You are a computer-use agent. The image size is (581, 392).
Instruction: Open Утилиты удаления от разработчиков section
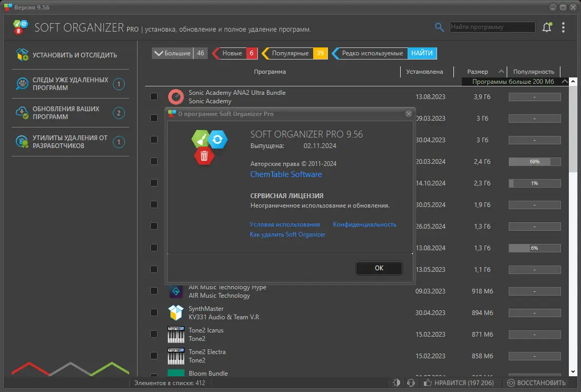[71, 141]
